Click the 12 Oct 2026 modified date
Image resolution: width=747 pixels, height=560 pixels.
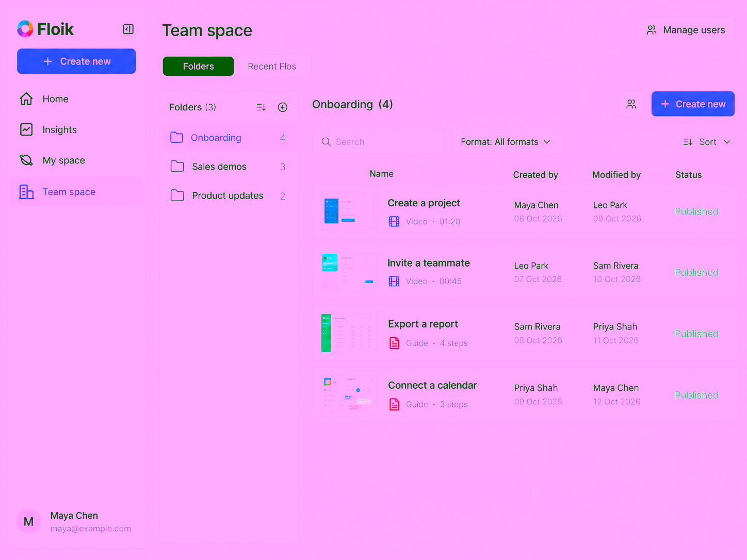pos(616,402)
